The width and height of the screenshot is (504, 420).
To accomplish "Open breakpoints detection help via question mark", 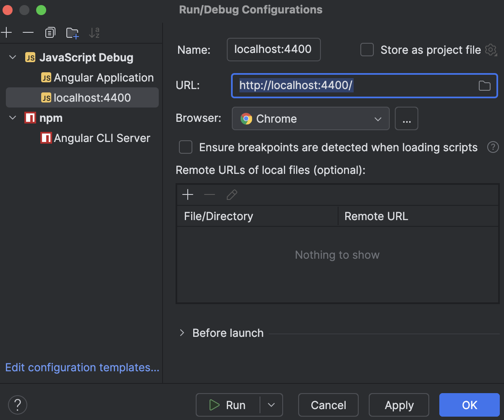I will 493,147.
